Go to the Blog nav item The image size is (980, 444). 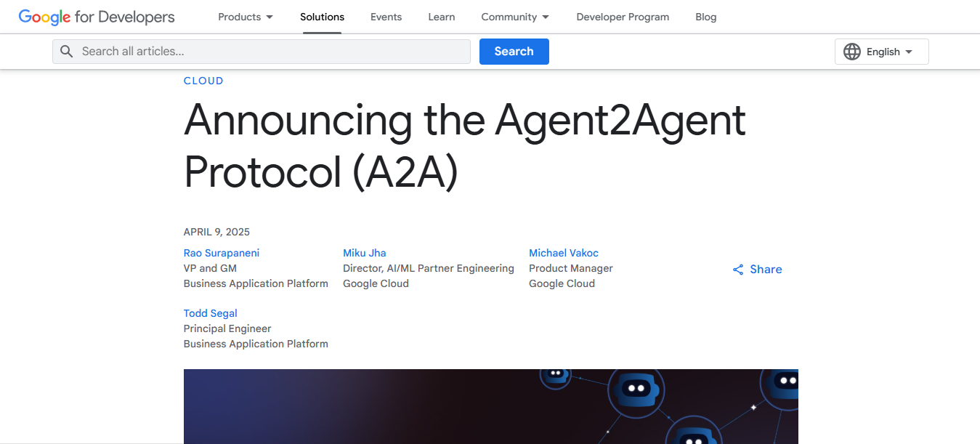(x=706, y=17)
